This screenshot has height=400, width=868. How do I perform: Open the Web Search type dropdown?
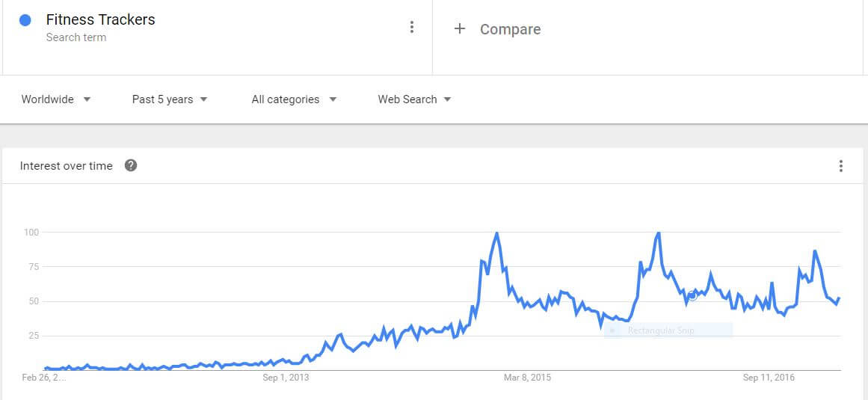tap(414, 99)
